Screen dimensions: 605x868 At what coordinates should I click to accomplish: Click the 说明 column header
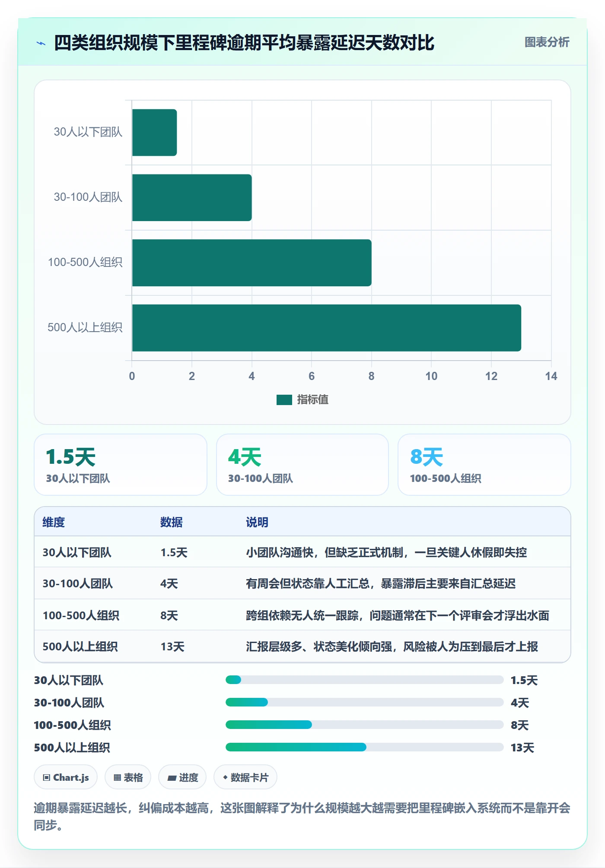pyautogui.click(x=257, y=522)
